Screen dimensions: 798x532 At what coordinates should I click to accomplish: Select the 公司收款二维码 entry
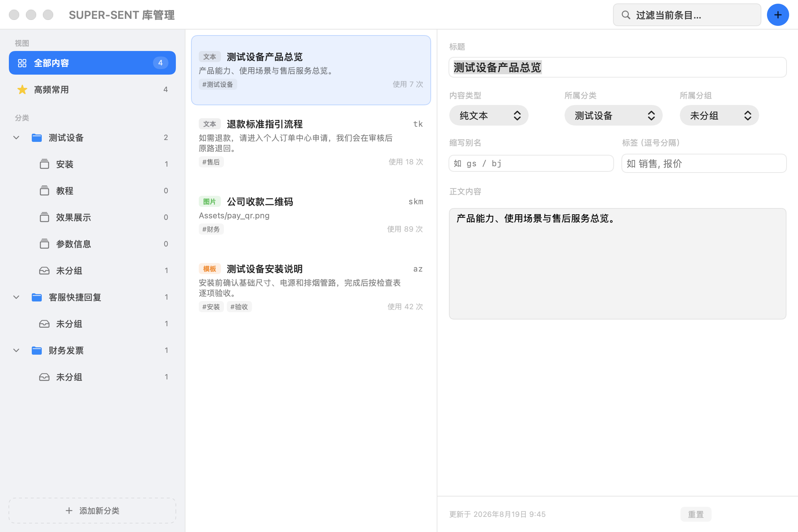[x=311, y=215]
